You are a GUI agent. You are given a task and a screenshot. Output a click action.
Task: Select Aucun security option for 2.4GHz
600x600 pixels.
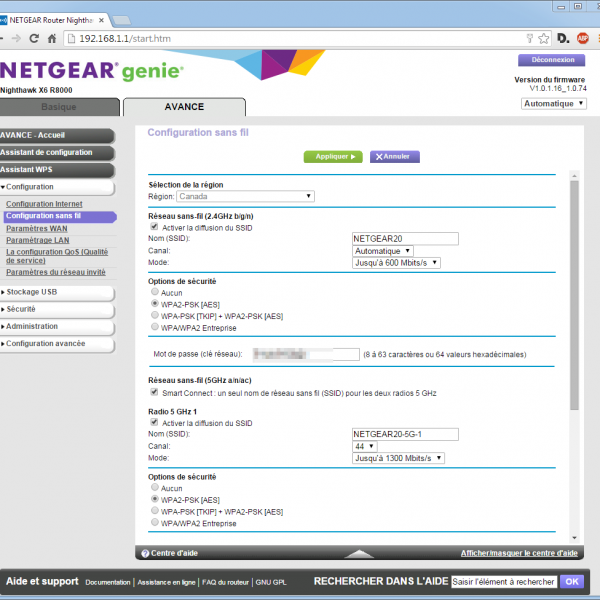[x=153, y=292]
